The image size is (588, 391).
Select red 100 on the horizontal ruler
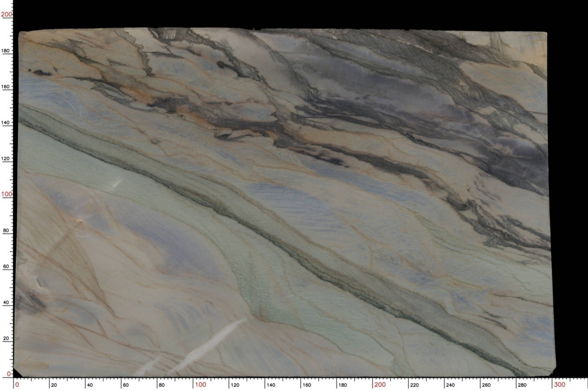[201, 385]
